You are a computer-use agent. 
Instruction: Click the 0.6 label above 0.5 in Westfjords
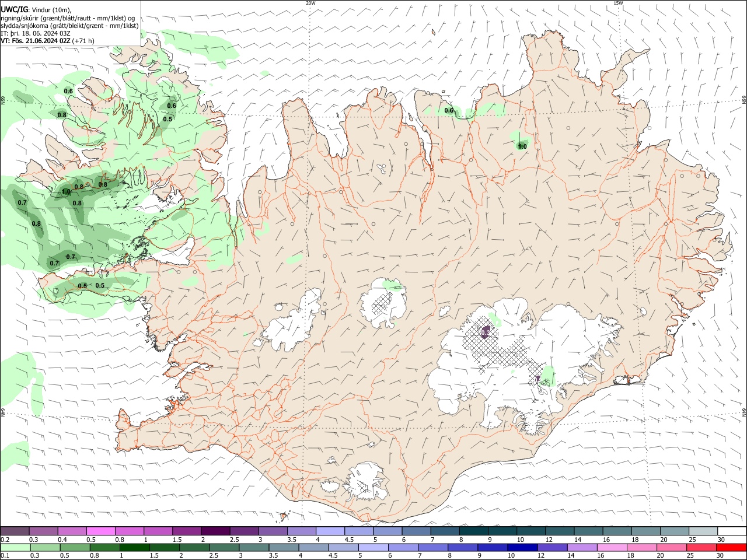tap(172, 106)
